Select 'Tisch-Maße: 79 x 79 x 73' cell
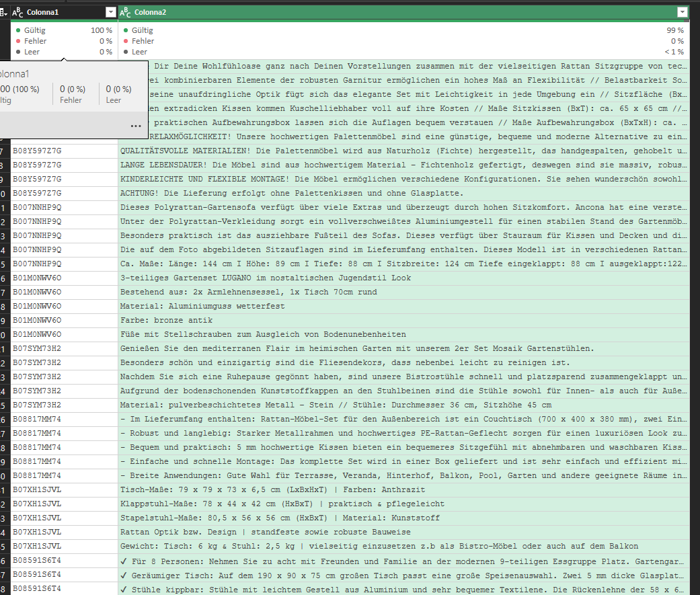 403,490
